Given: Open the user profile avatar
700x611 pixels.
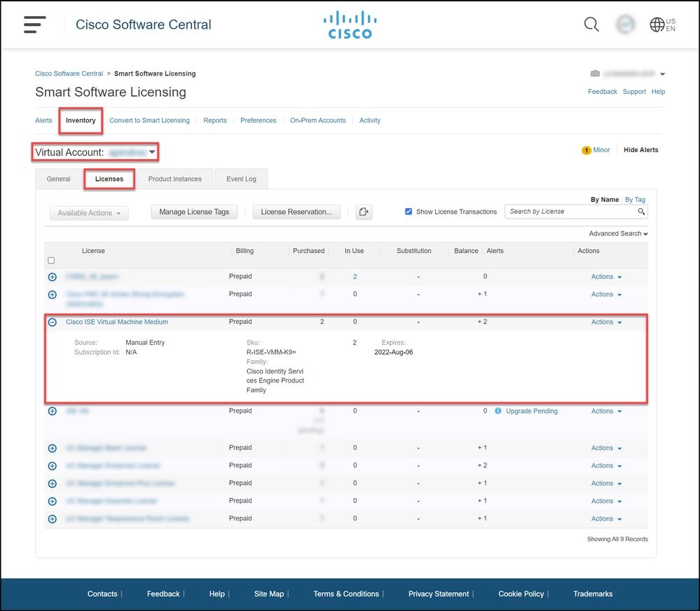Looking at the screenshot, I should (626, 25).
